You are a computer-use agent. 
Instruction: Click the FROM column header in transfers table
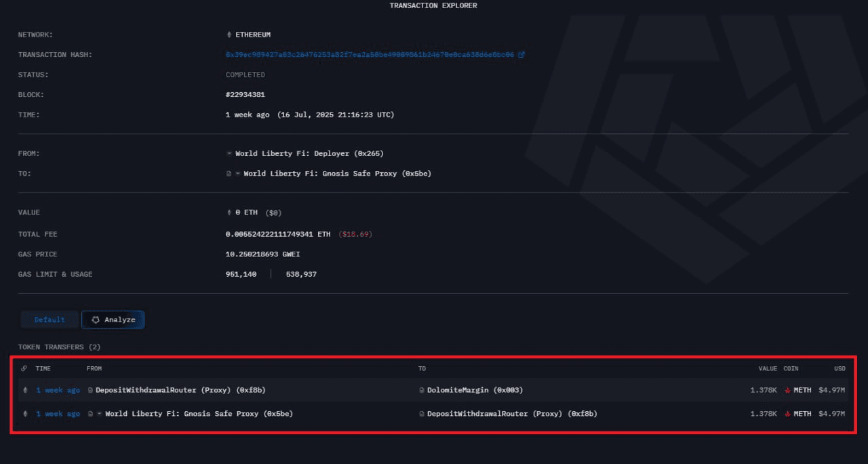(x=94, y=369)
